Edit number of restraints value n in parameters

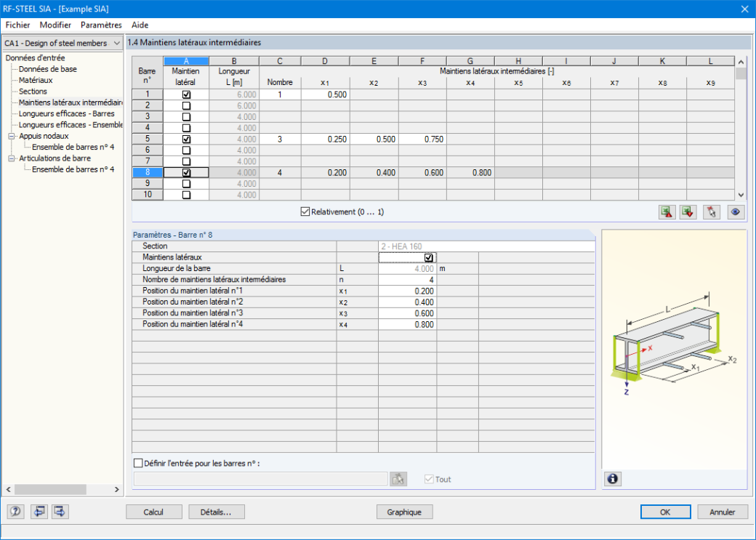pos(407,280)
